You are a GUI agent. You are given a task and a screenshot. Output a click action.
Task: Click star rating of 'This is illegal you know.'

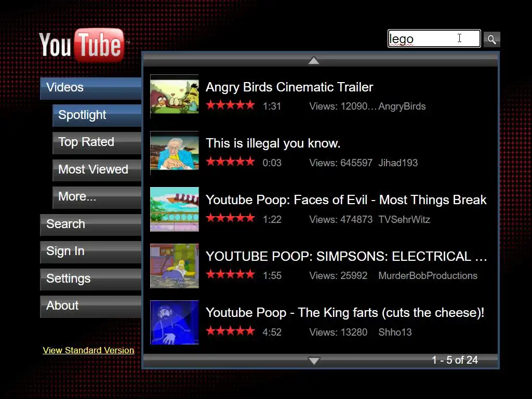230,162
